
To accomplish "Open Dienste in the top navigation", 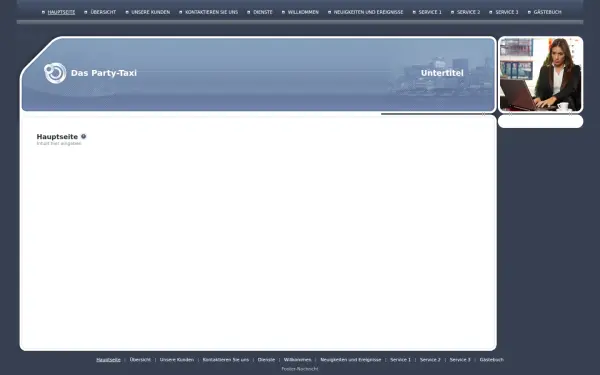I will [263, 12].
